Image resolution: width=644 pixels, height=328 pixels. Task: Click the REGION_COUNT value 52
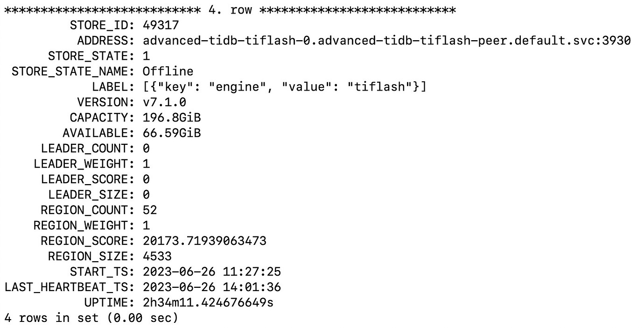click(150, 210)
